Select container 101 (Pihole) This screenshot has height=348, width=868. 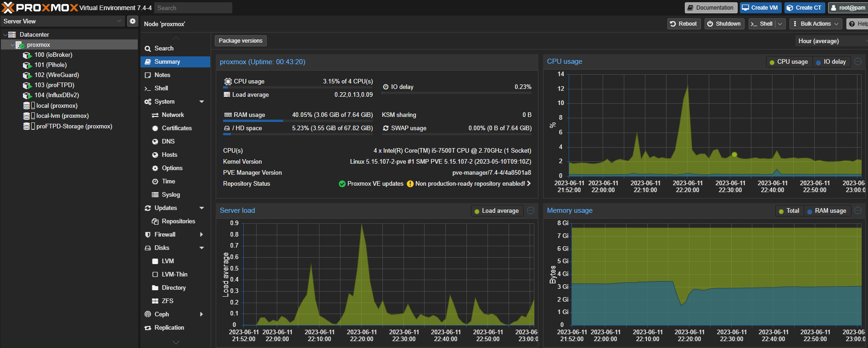[50, 65]
